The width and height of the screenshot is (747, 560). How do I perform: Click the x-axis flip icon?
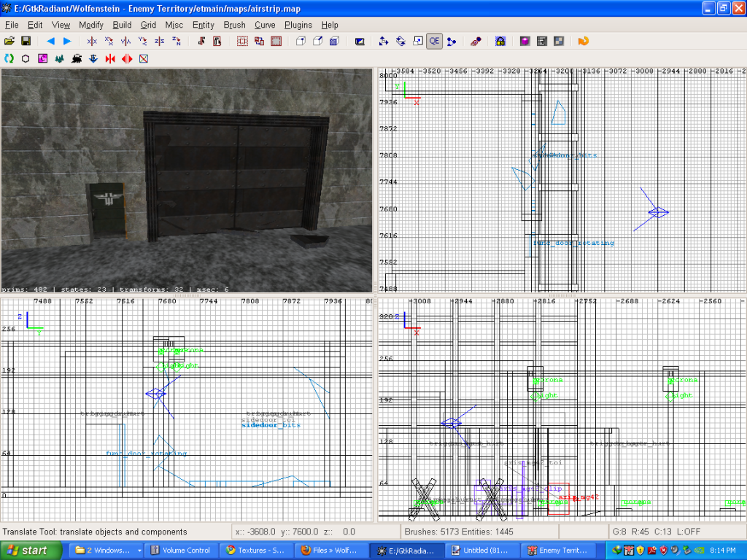coord(92,42)
